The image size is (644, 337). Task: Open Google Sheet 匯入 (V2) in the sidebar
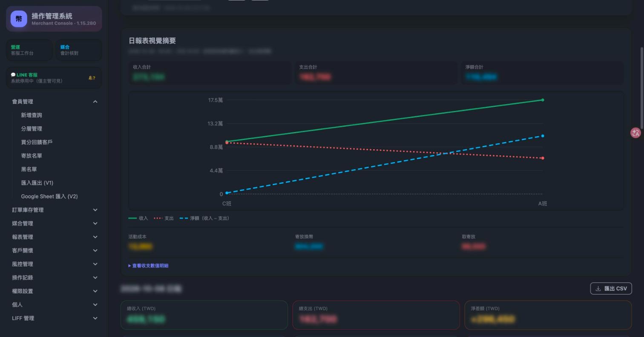(x=49, y=197)
